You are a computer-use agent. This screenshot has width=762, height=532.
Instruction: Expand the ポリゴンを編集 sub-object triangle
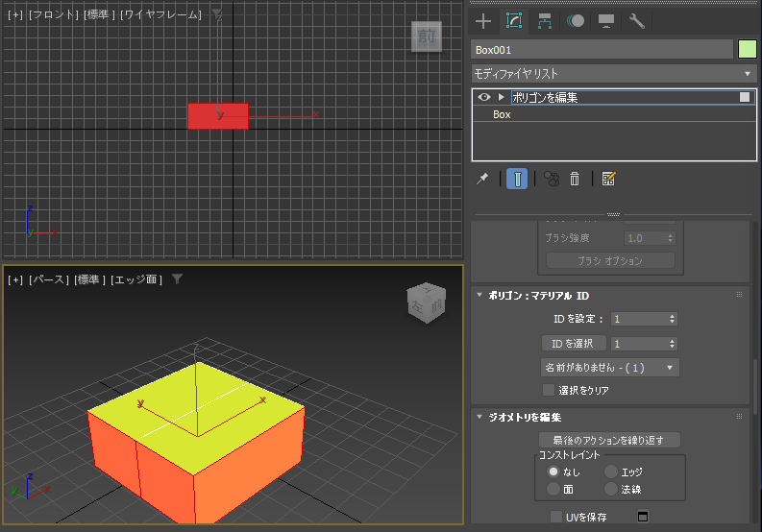point(501,97)
